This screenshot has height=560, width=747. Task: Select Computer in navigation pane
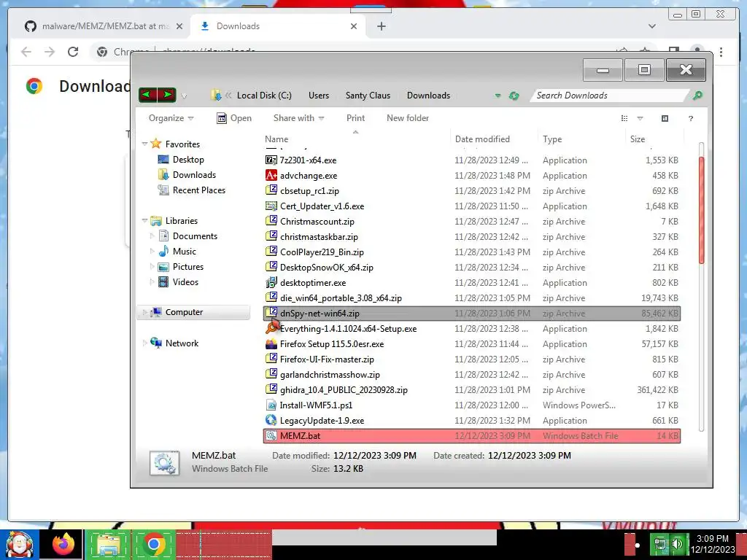[x=193, y=312]
